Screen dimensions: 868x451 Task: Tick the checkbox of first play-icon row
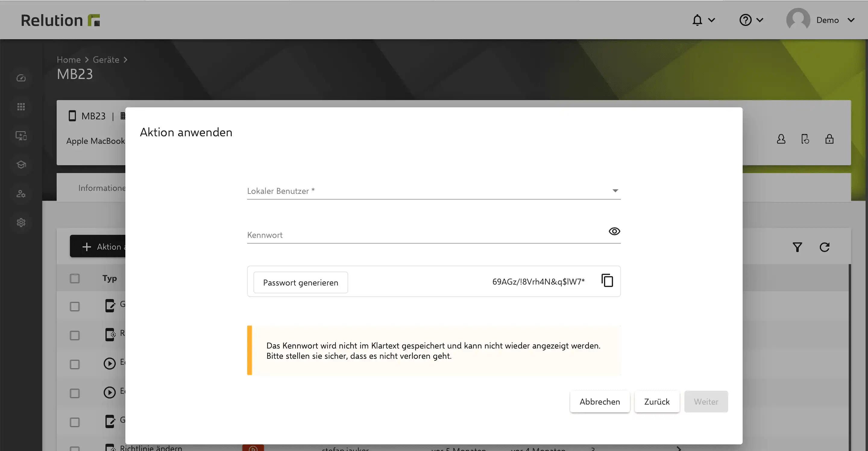click(75, 364)
